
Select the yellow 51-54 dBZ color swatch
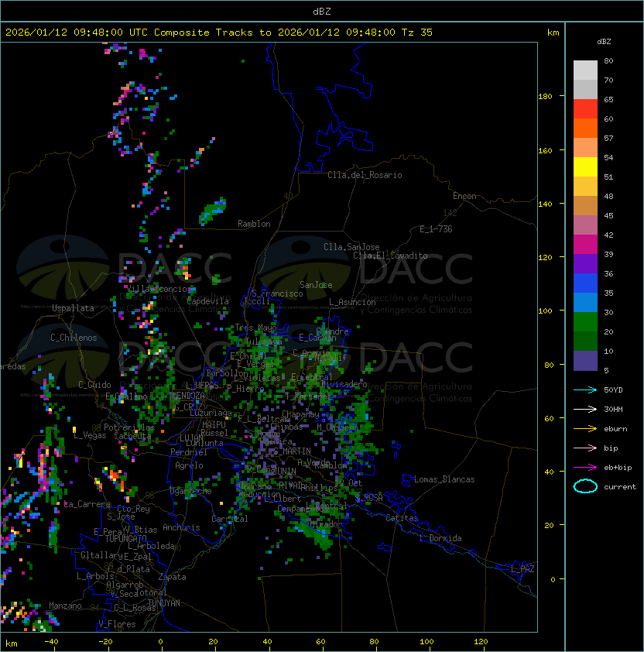[585, 167]
